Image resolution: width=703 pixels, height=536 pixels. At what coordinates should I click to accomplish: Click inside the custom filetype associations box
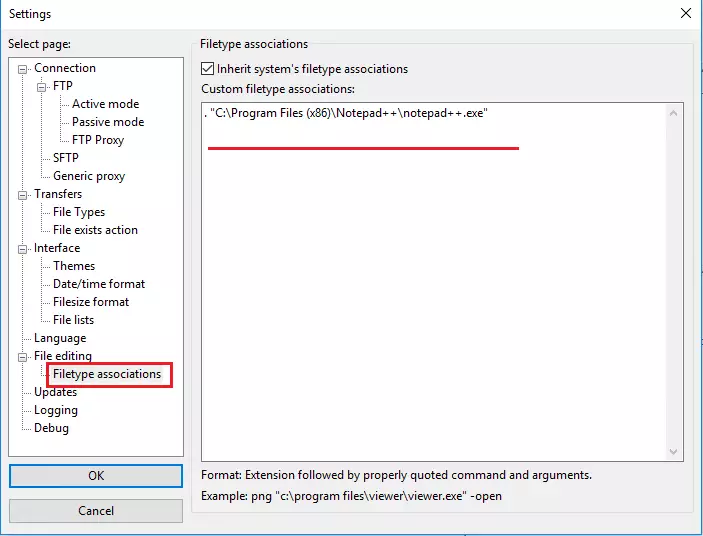pyautogui.click(x=434, y=282)
